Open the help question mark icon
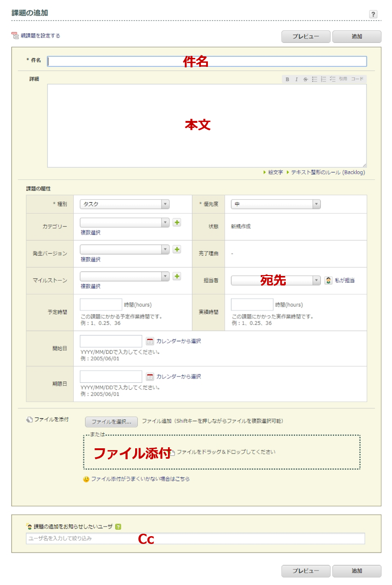Image resolution: width=392 pixels, height=585 pixels. (373, 14)
